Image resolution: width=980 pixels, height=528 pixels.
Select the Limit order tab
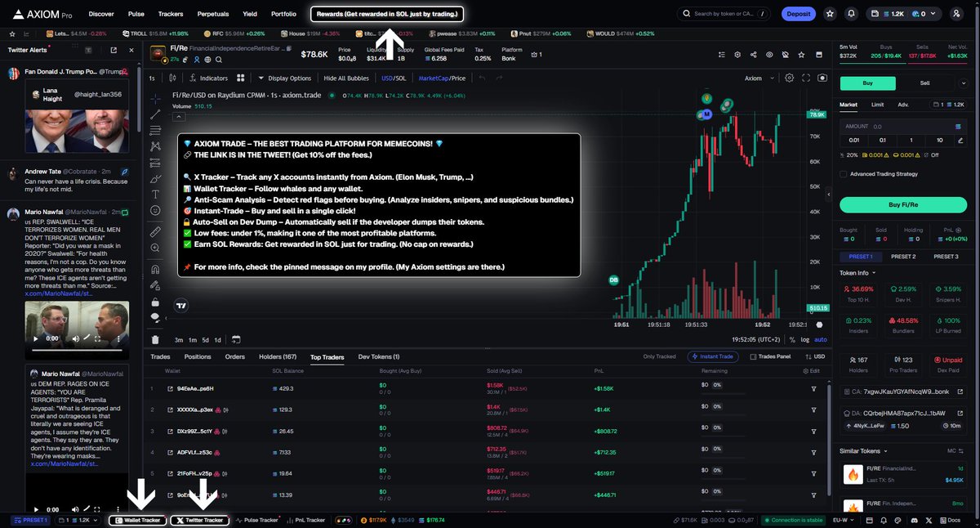click(877, 105)
